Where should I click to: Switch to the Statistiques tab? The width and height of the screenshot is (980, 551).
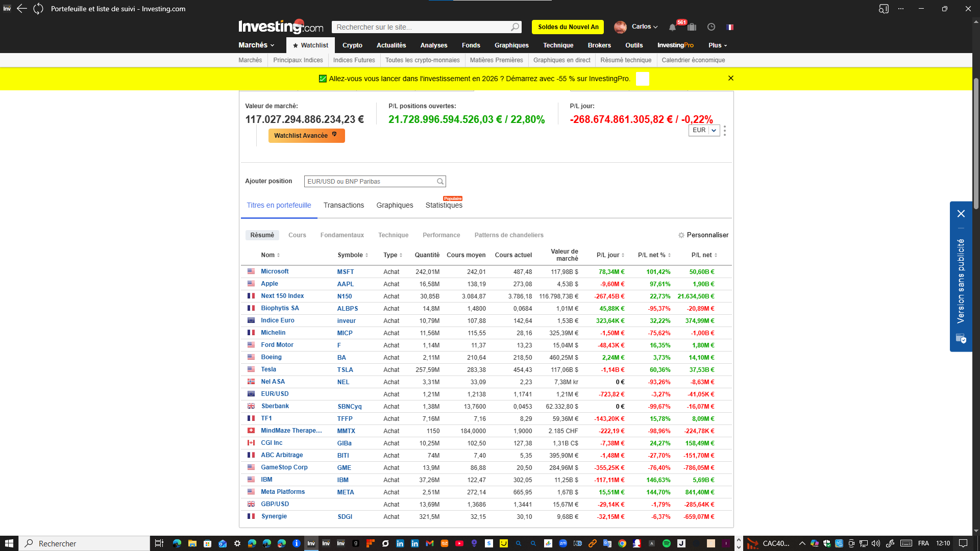pyautogui.click(x=444, y=205)
